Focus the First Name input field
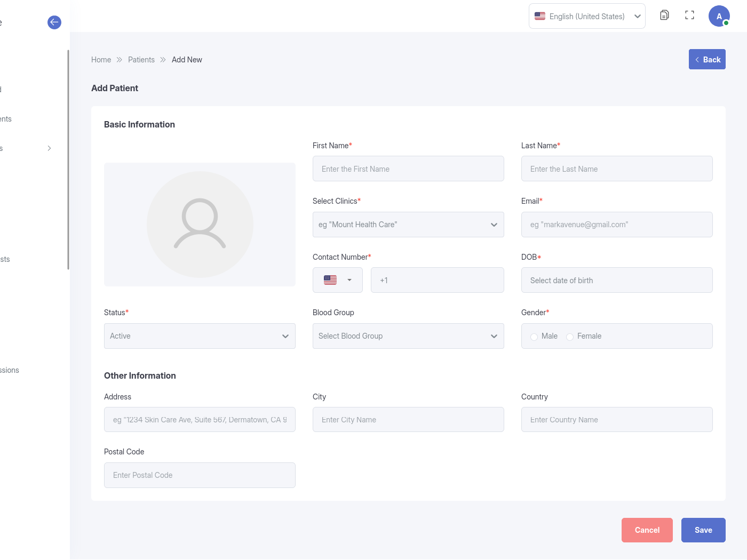This screenshot has height=560, width=747. click(x=408, y=169)
